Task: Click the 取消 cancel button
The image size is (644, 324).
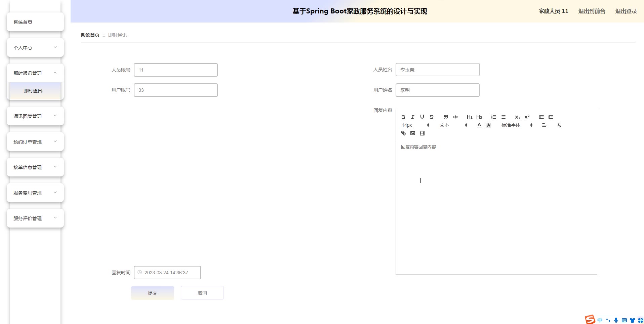Action: coord(202,293)
